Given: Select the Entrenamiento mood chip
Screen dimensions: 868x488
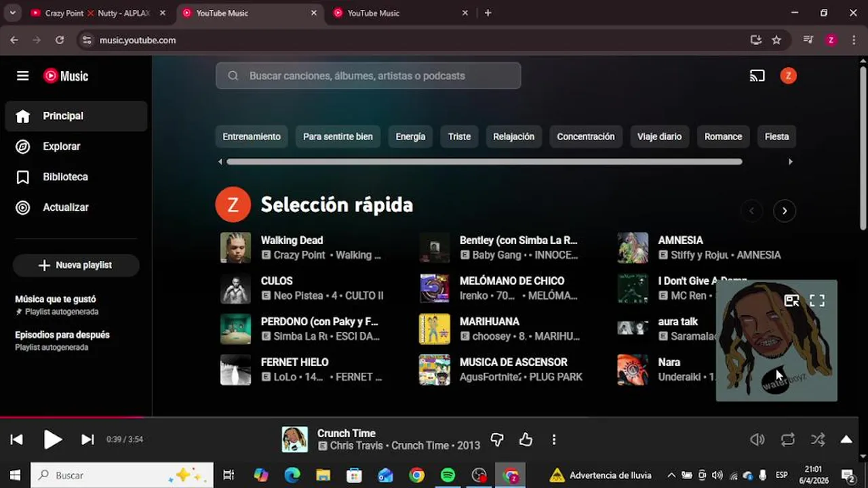Looking at the screenshot, I should point(252,136).
